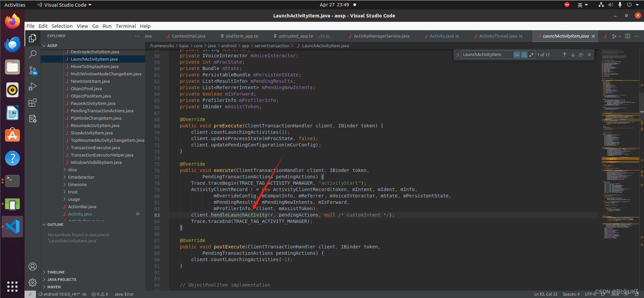Toggle Match Case in find widget
Screen dimensions: 644x298
click(516, 55)
